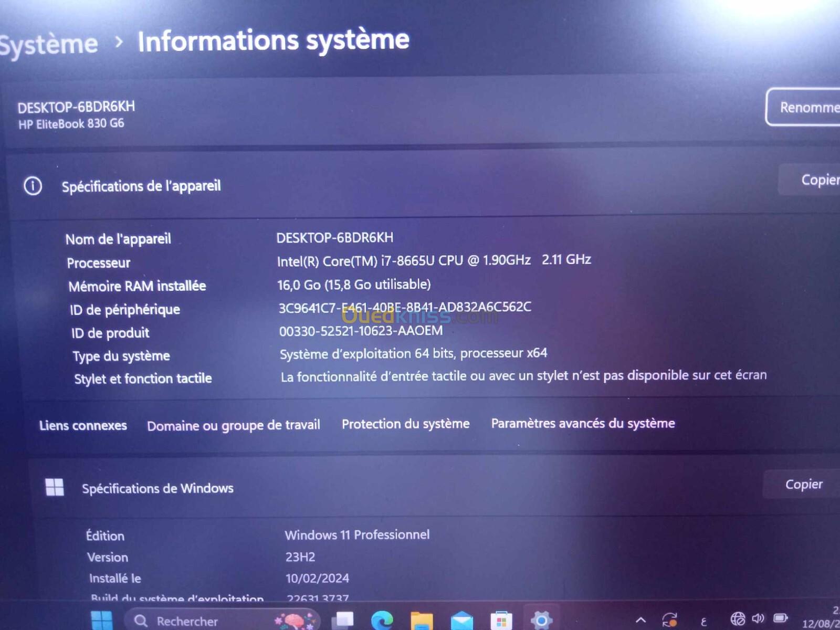Open Paramètres avancés du système link
The height and width of the screenshot is (630, 840).
[583, 423]
